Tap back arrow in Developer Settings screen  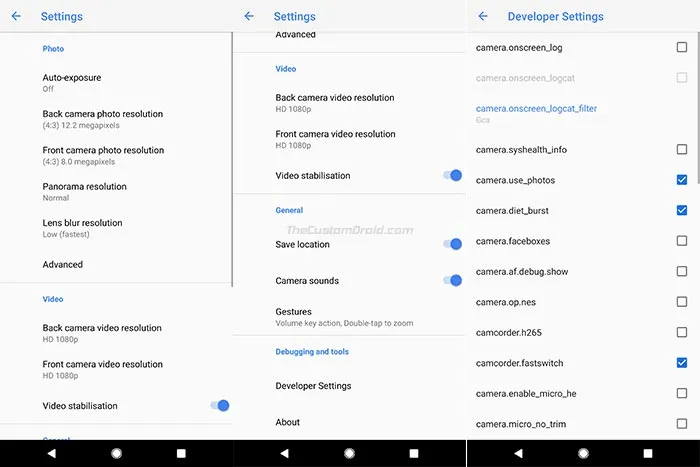tap(483, 16)
